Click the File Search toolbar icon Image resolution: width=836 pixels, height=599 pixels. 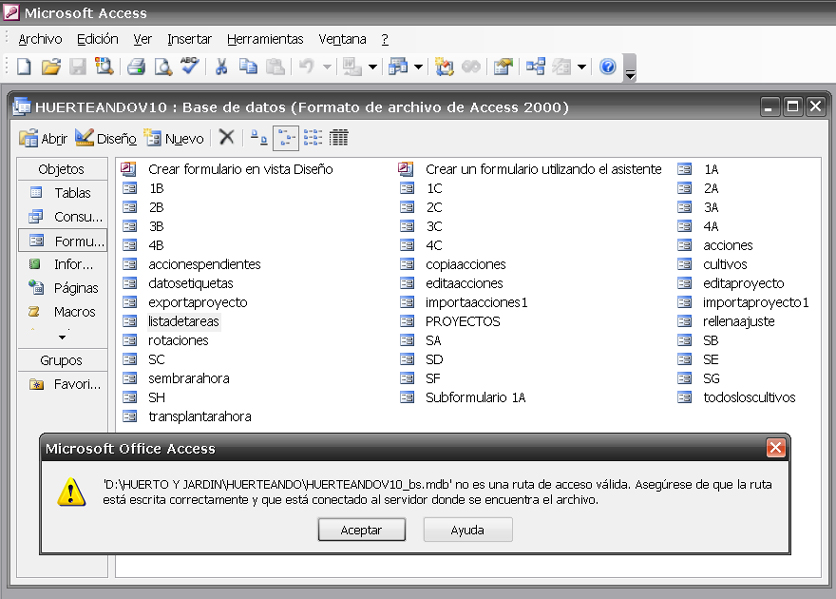click(104, 67)
